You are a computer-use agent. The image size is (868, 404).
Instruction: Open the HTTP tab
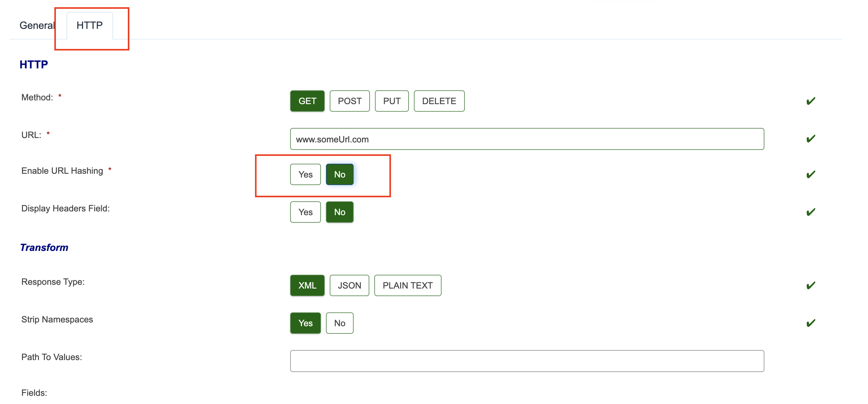click(x=90, y=26)
